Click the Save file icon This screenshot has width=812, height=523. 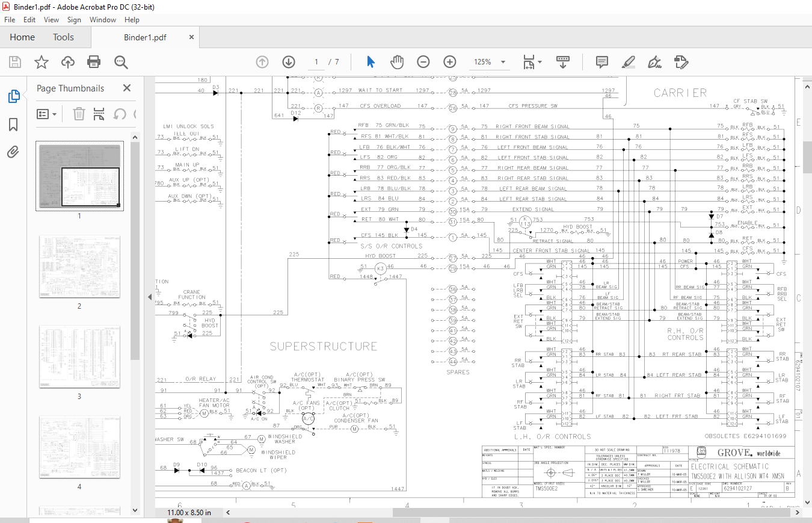[x=15, y=62]
